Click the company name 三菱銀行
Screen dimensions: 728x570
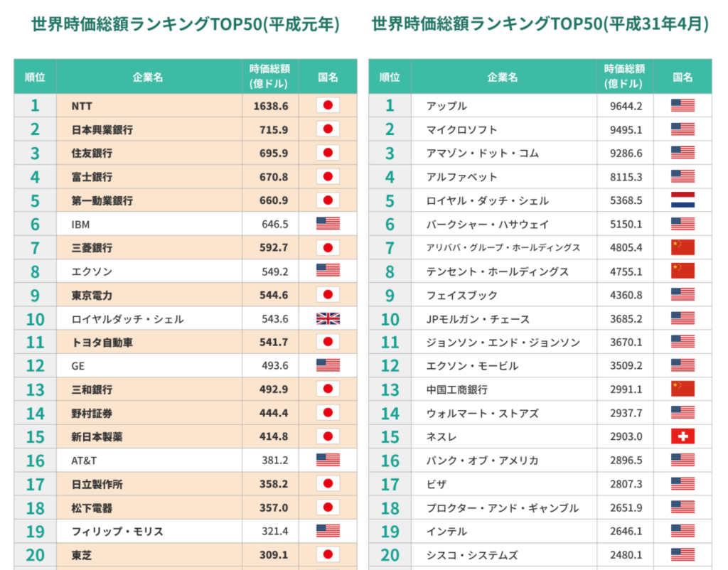(92, 248)
